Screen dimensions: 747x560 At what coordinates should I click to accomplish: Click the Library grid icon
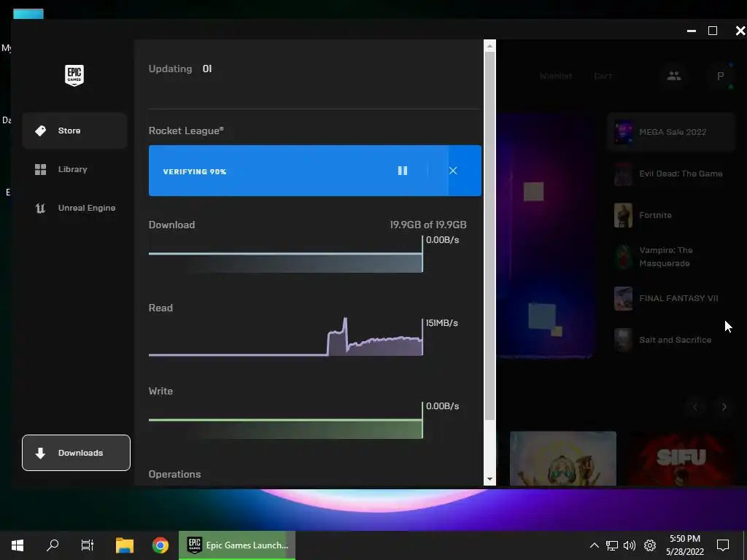(41, 169)
